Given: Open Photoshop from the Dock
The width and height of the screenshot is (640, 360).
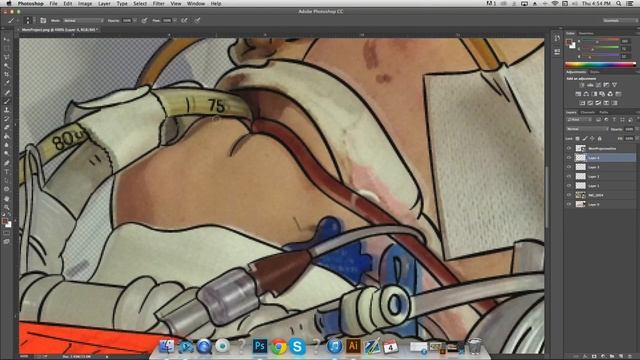Looking at the screenshot, I should pos(260,346).
